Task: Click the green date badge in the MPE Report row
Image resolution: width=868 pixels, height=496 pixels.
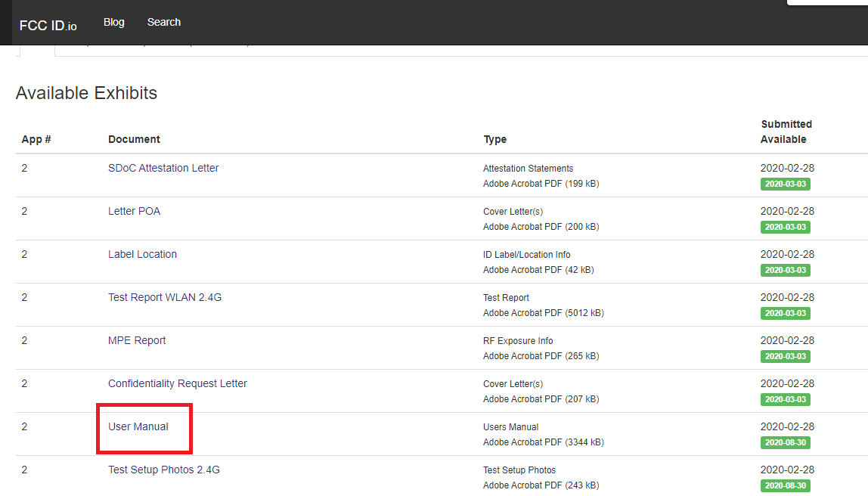Action: tap(785, 356)
